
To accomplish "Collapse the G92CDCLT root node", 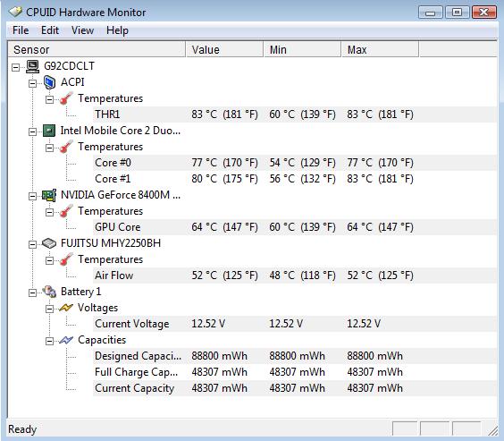I will click(15, 67).
